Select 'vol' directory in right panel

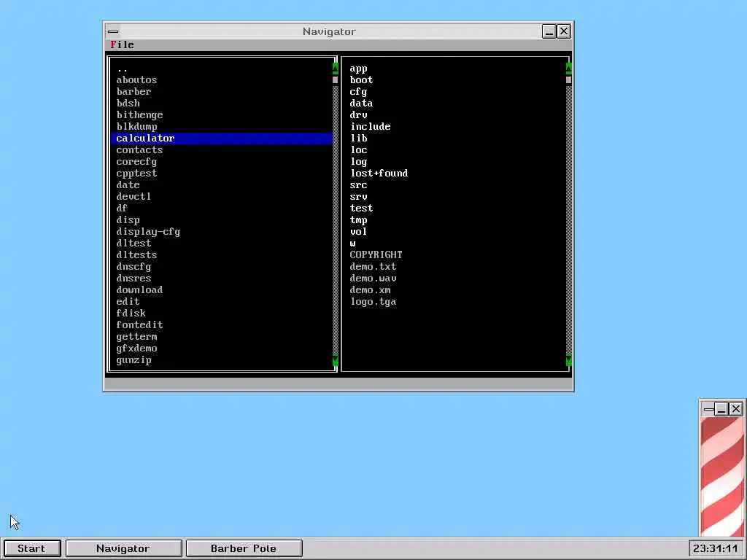click(455, 231)
